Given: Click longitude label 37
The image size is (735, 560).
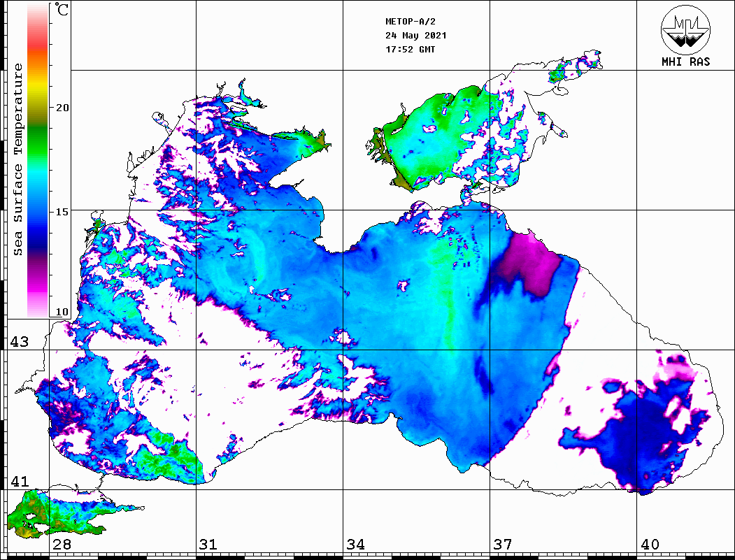Looking at the screenshot, I should pos(503,545).
